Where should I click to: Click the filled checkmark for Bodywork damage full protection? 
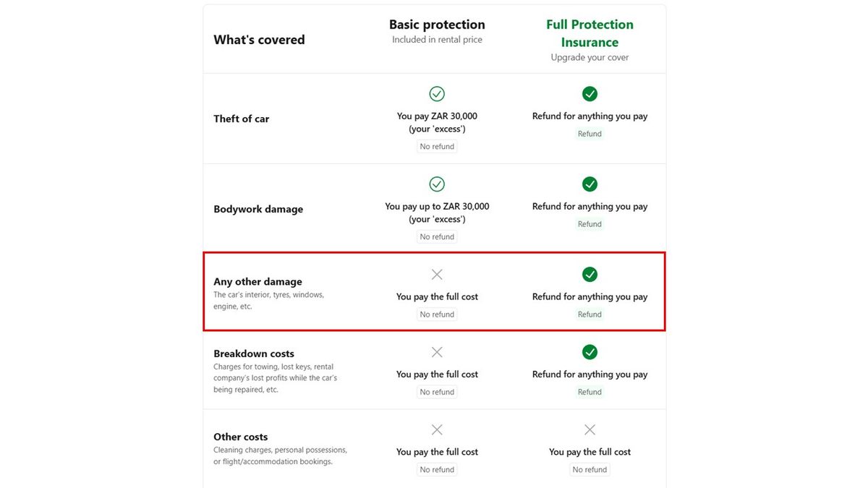click(590, 184)
